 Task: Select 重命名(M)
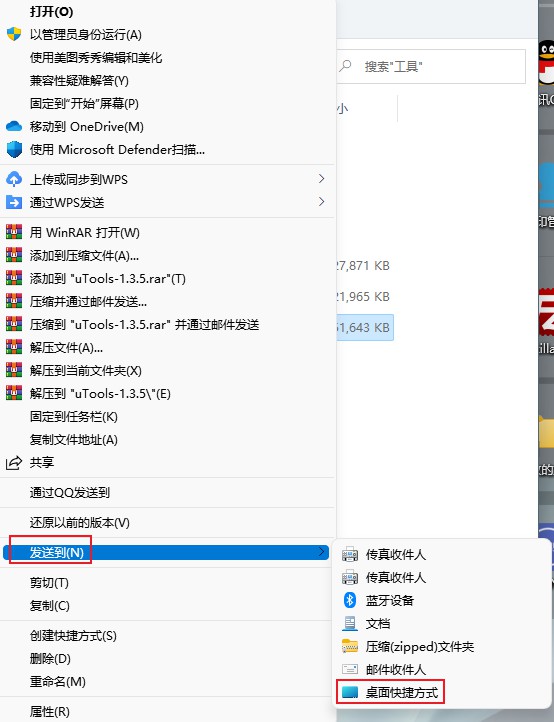click(58, 681)
